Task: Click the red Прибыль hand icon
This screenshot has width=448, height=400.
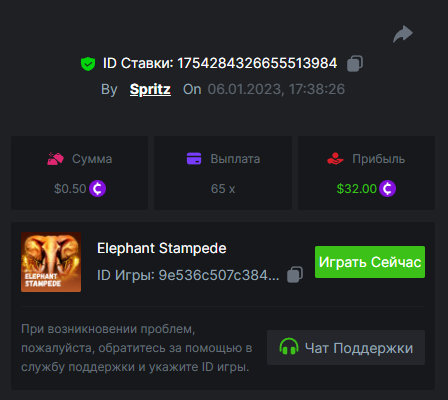Action: pyautogui.click(x=335, y=159)
